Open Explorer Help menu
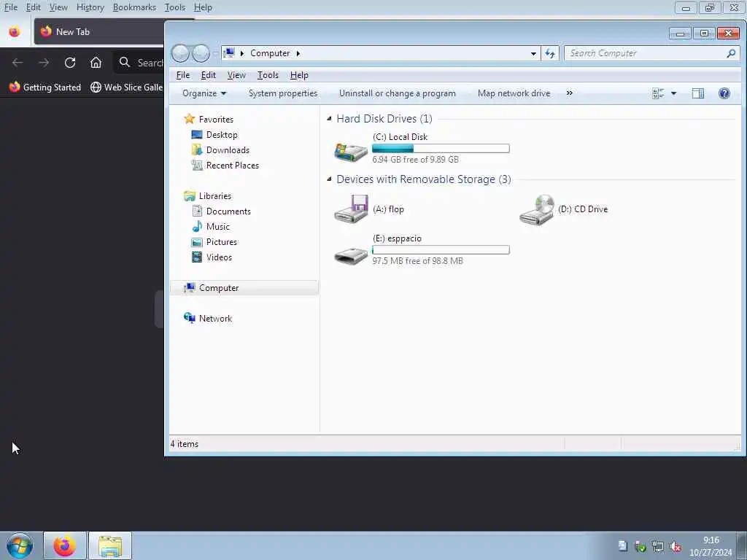This screenshot has height=560, width=747. [x=299, y=75]
